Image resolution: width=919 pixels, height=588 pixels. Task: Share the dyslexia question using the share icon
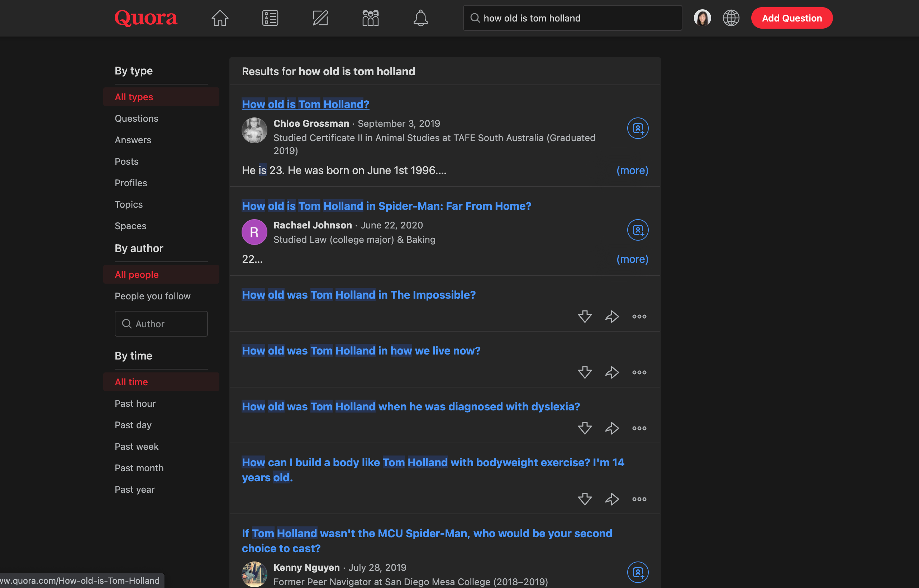[x=611, y=428]
